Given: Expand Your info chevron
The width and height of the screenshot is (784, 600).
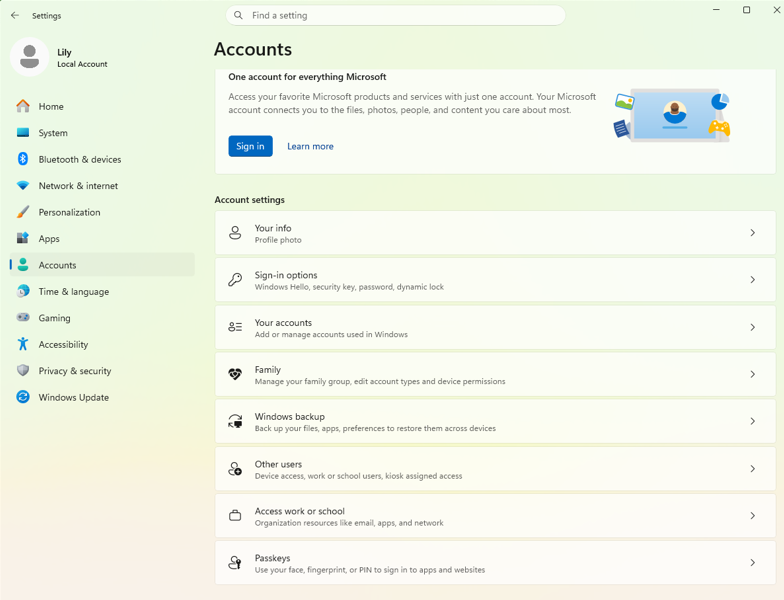Looking at the screenshot, I should coord(752,232).
